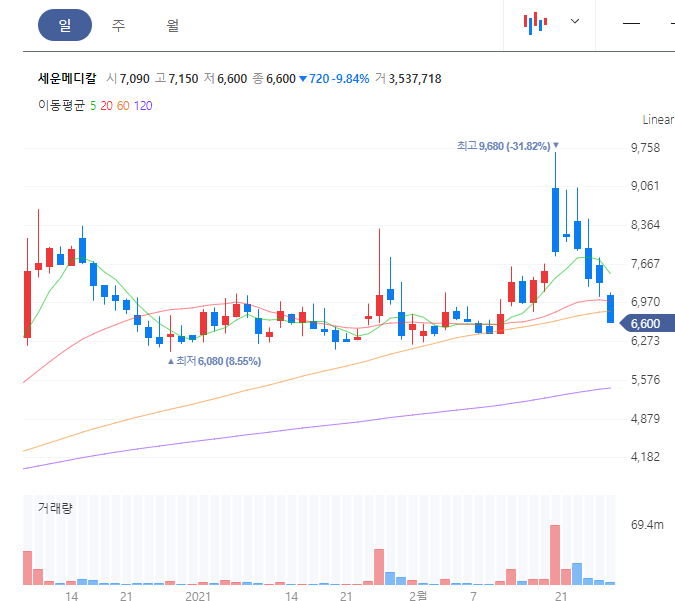The image size is (675, 601).
Task: Click the current price tag 6,600
Action: 647,323
